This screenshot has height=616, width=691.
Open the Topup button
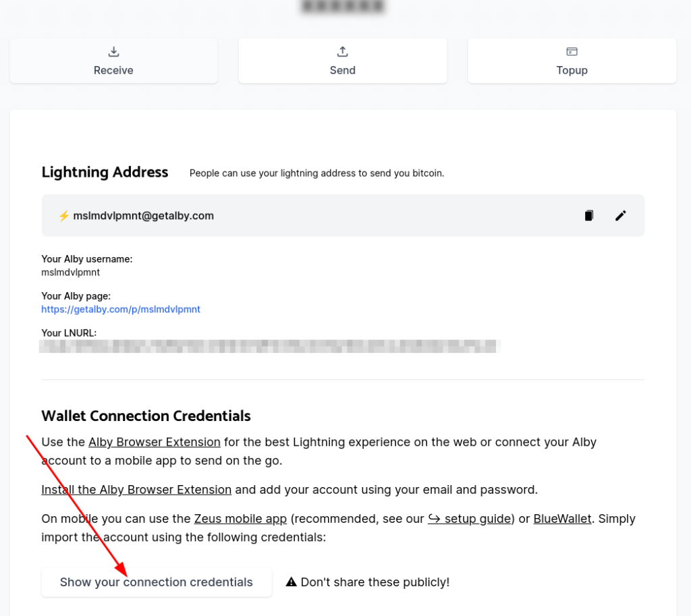572,61
